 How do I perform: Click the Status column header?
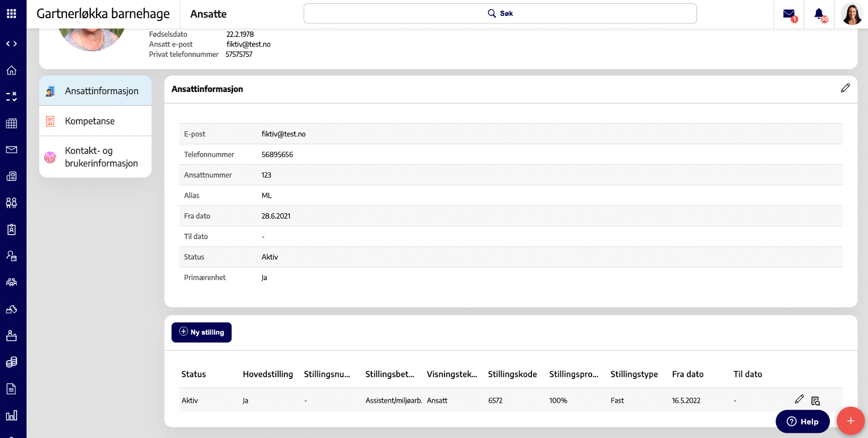coord(194,374)
